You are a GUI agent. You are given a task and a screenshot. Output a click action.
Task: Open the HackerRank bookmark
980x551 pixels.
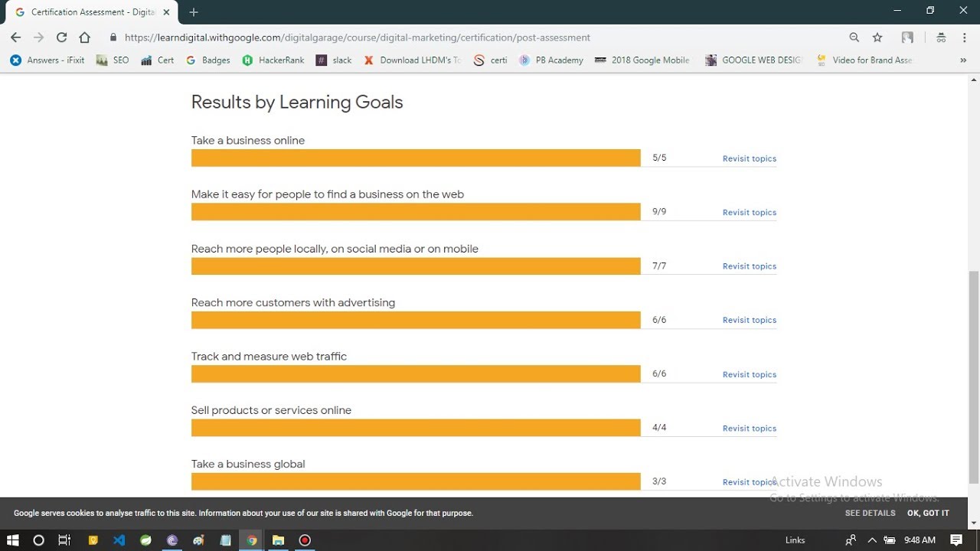tap(273, 60)
